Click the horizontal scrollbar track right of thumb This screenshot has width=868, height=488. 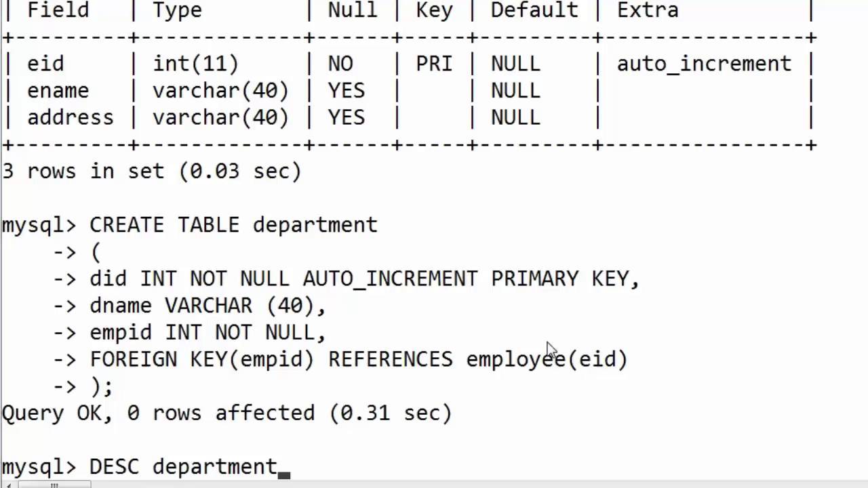coord(475,485)
